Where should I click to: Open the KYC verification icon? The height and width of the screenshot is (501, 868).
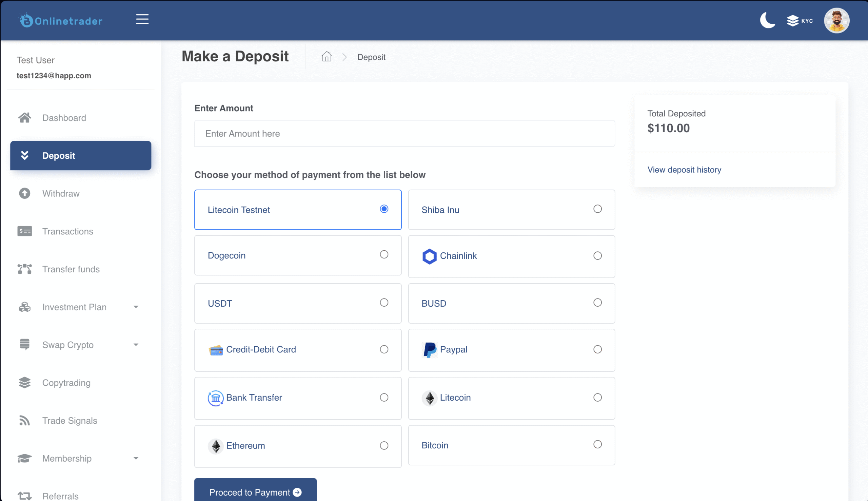pos(800,21)
